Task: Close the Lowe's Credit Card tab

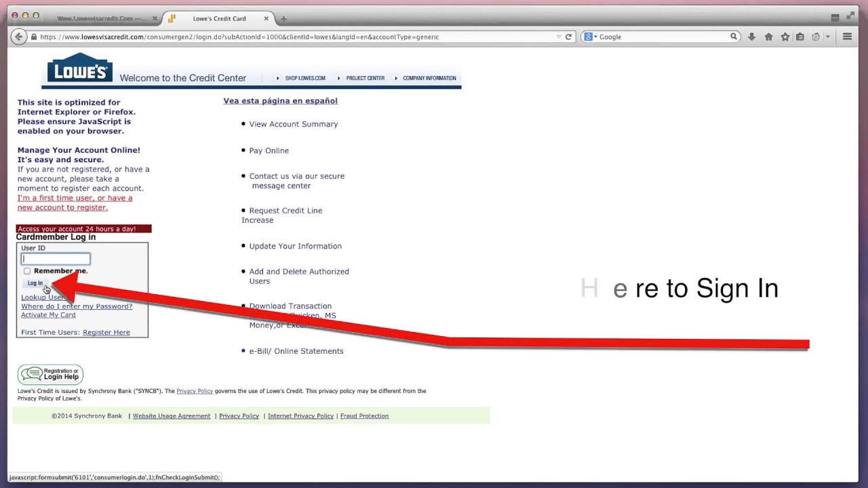Action: [x=266, y=18]
